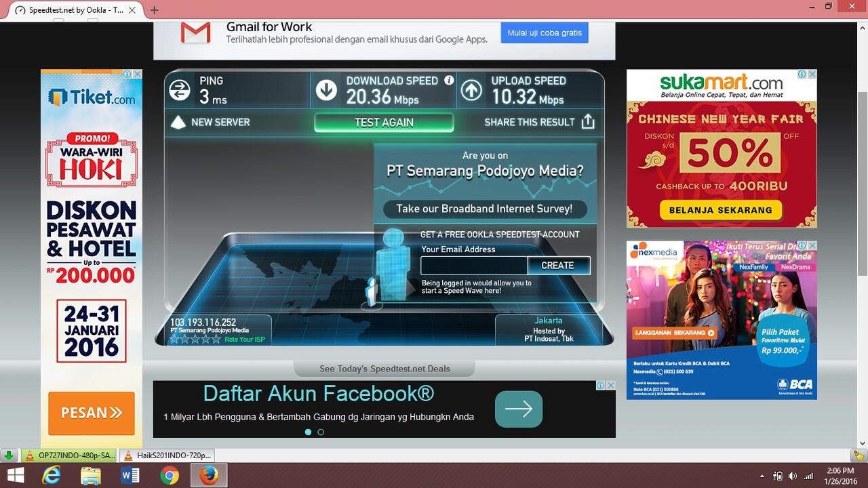Click BELANJA SEKARANG on Sukamart ad

tap(720, 210)
